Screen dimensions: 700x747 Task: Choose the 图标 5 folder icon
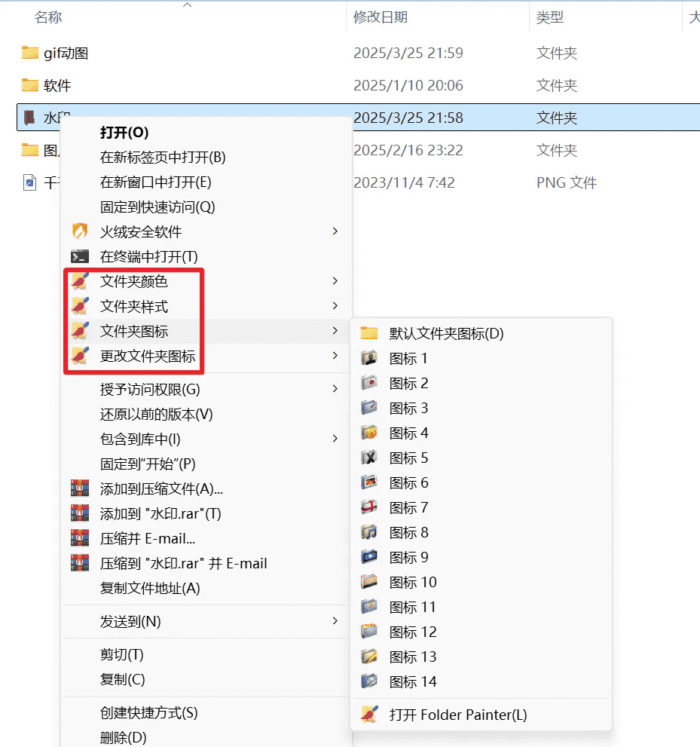408,458
